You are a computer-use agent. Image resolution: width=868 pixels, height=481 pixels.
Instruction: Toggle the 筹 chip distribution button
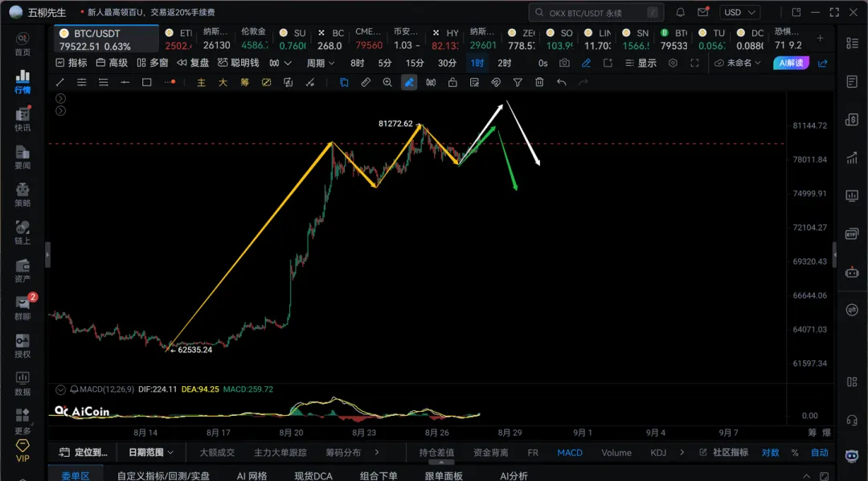tap(244, 83)
